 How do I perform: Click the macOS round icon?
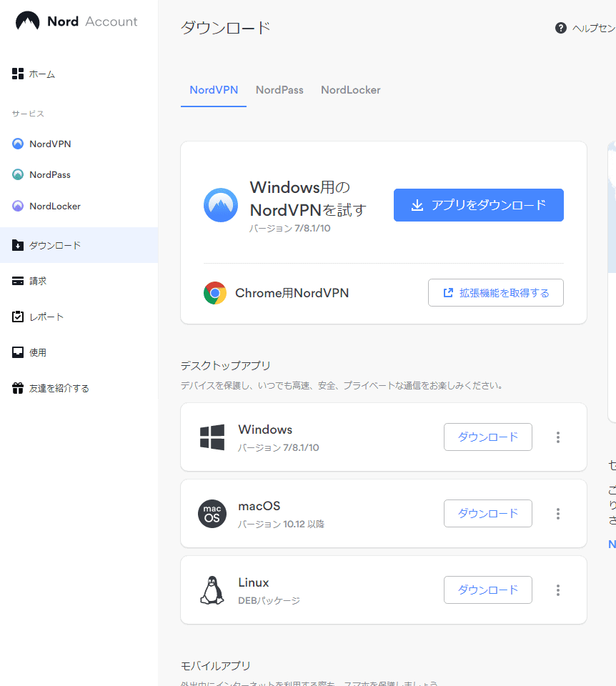[212, 514]
